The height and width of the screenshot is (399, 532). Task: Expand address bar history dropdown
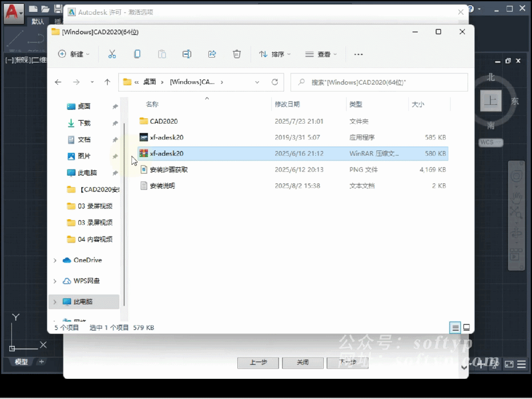[x=257, y=82]
